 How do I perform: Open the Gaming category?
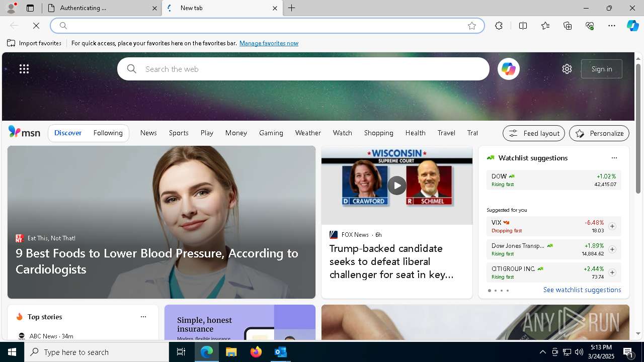click(271, 133)
